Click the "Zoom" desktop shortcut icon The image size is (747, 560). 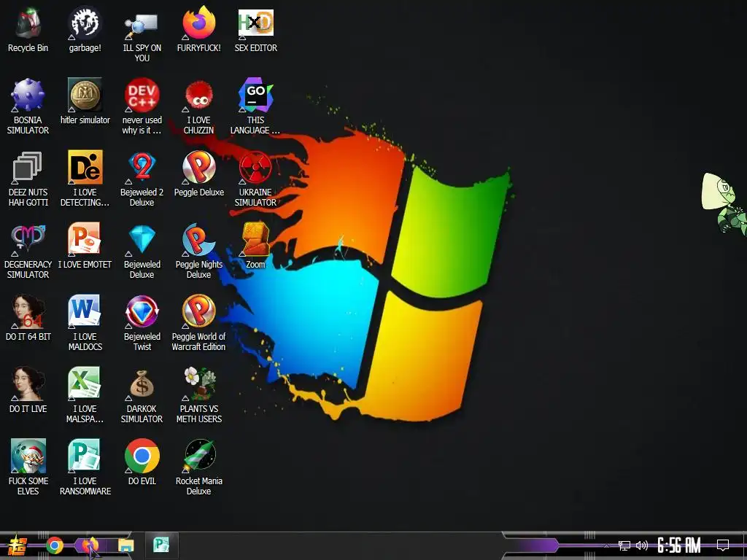pyautogui.click(x=256, y=238)
